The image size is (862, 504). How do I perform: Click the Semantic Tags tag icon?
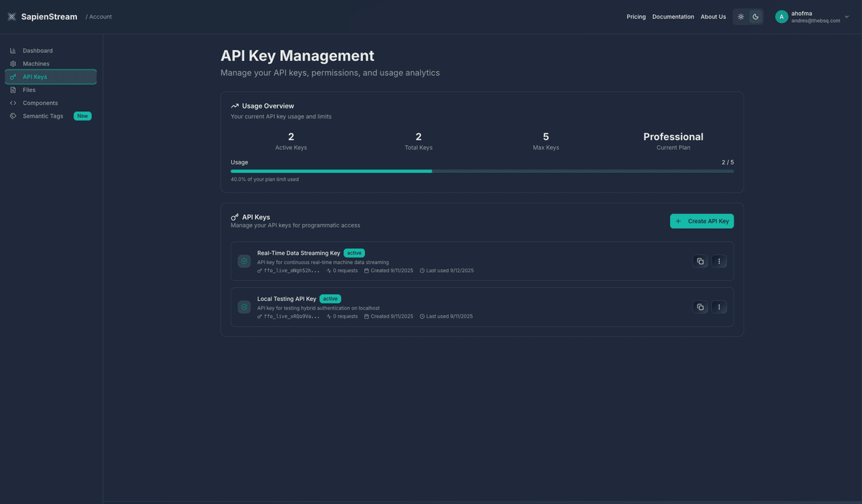[x=13, y=116]
